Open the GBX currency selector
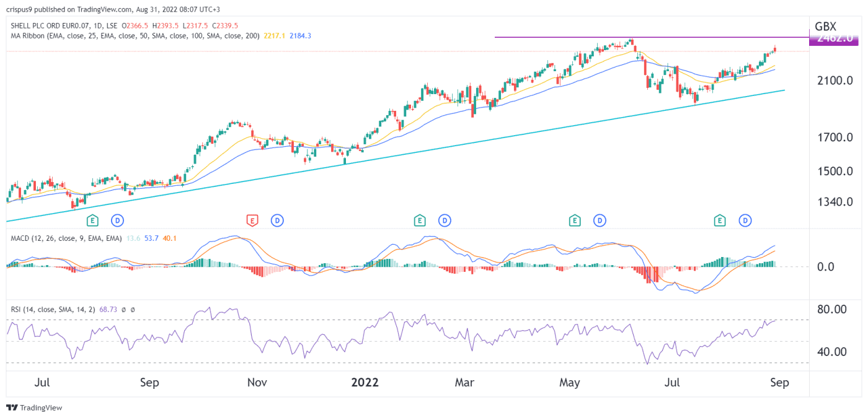The image size is (868, 418). click(x=825, y=27)
